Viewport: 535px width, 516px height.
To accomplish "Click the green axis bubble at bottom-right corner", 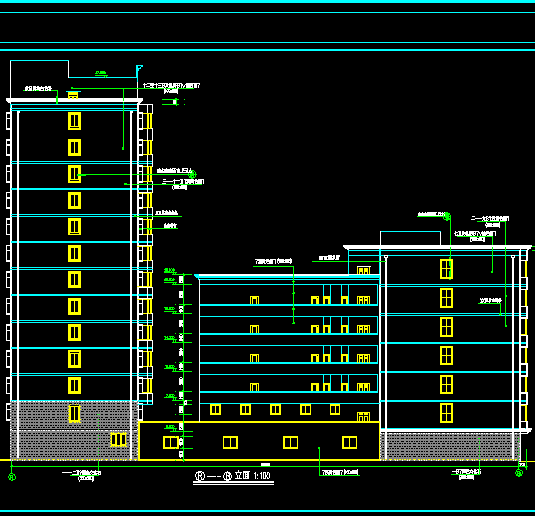I will (519, 473).
